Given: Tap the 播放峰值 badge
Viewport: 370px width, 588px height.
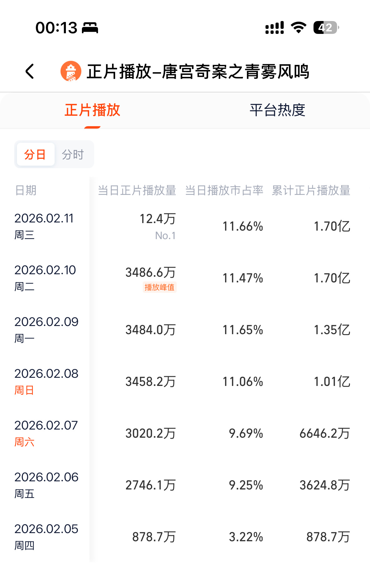Looking at the screenshot, I should coord(159,287).
